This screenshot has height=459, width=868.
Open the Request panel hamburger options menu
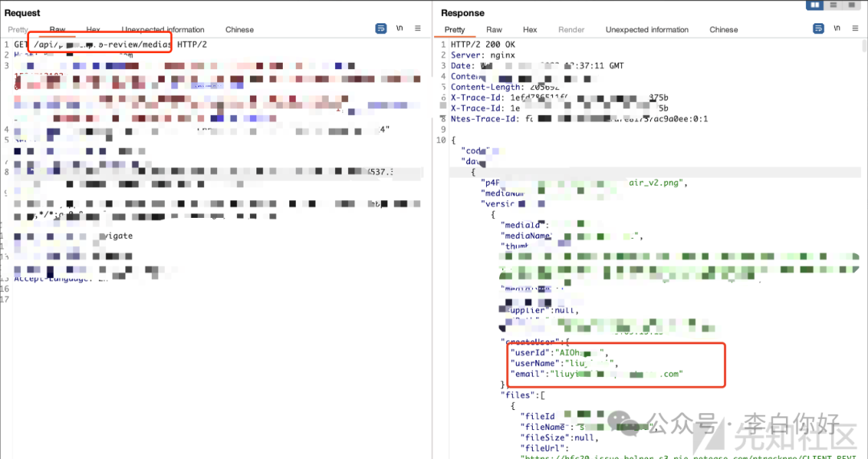point(417,28)
